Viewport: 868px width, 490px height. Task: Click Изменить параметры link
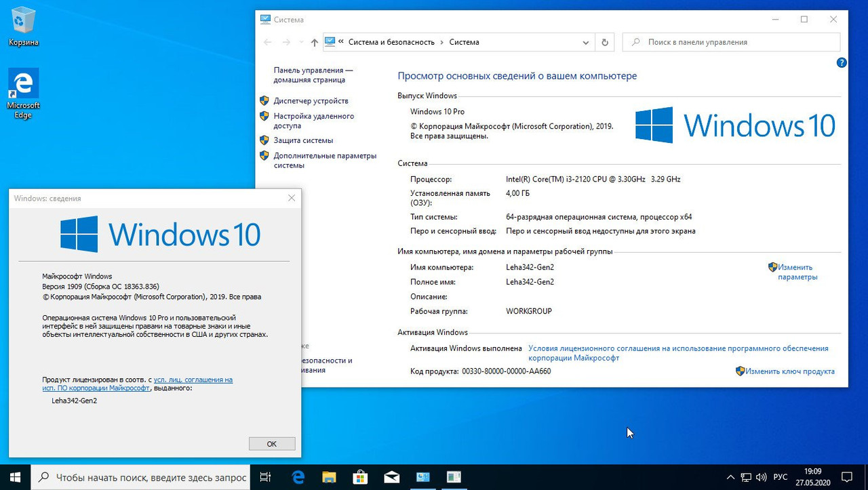797,272
